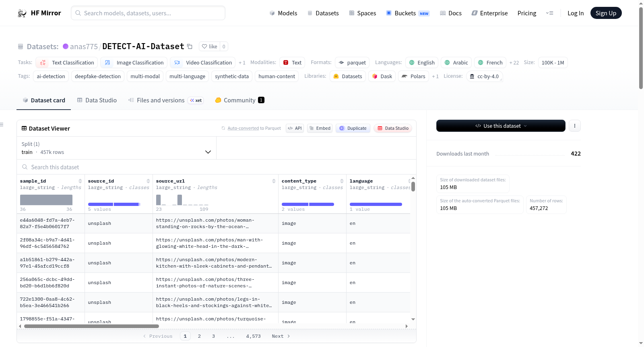This screenshot has width=644, height=347.
Task: Select the Text Classification task tag
Action: click(67, 62)
